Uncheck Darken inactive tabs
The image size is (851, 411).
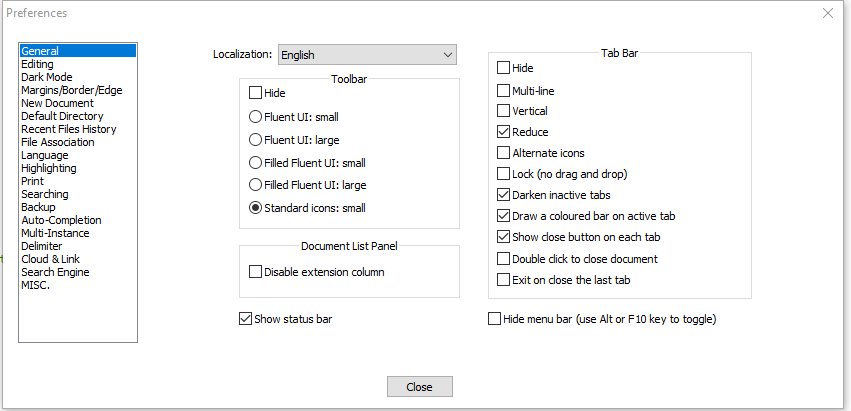(x=504, y=195)
